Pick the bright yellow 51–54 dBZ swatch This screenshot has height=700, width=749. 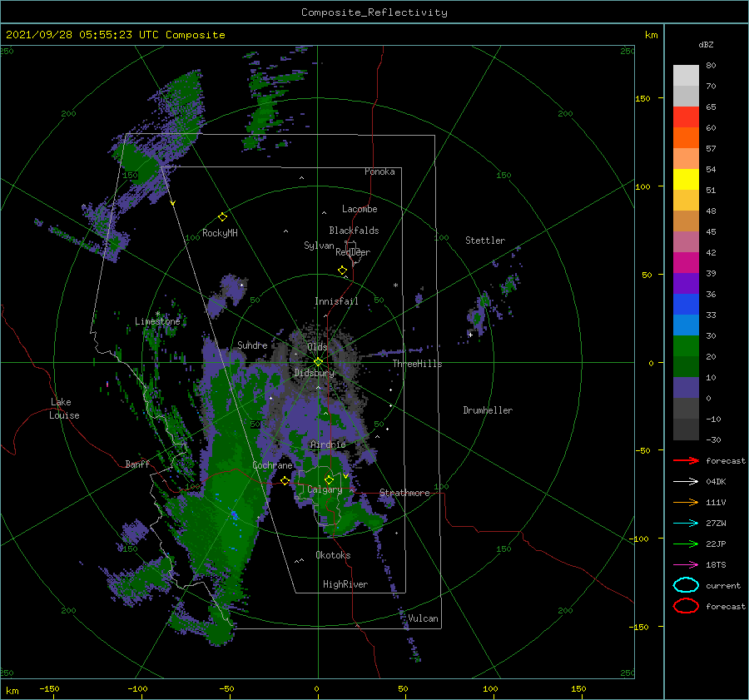[686, 180]
